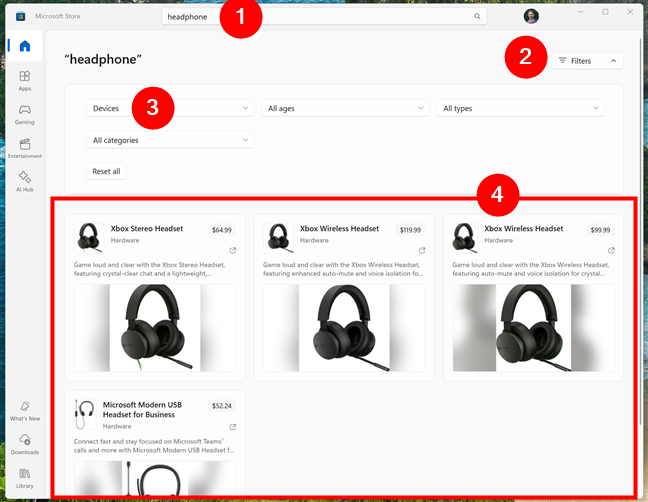Collapse the Filters panel
The width and height of the screenshot is (648, 502).
point(587,61)
